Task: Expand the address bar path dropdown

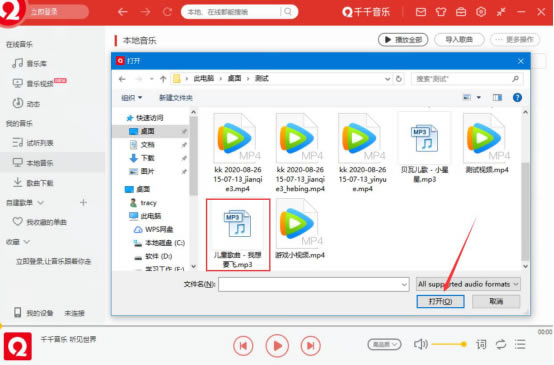Action: click(388, 79)
